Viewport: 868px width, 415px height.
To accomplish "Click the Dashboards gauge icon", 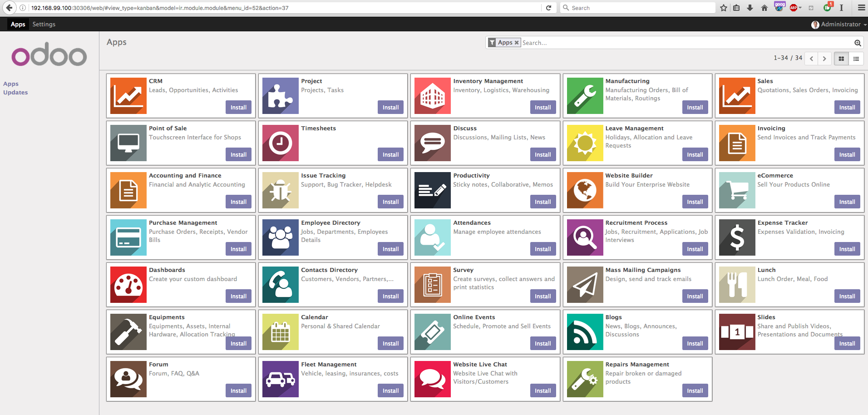I will (x=128, y=285).
